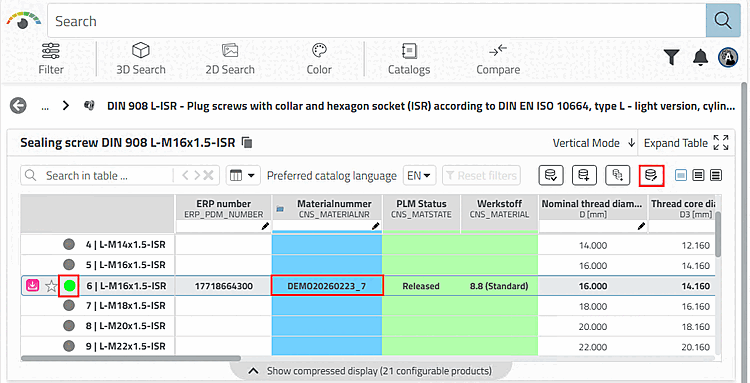Click the pink download icon in row 6
The width and height of the screenshot is (750, 383).
[x=33, y=286]
